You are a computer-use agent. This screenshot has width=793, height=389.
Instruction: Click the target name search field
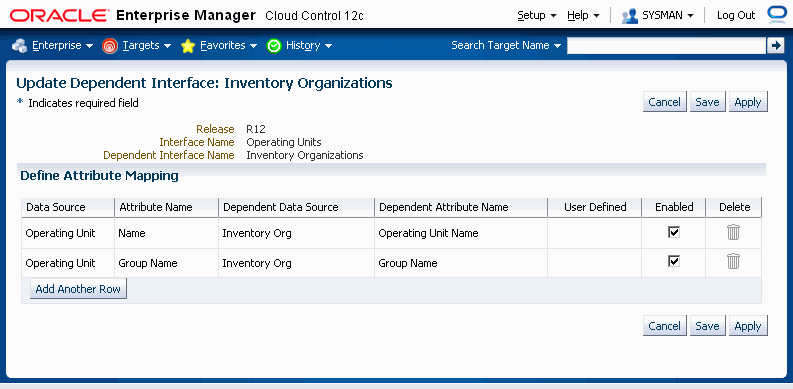tap(666, 46)
